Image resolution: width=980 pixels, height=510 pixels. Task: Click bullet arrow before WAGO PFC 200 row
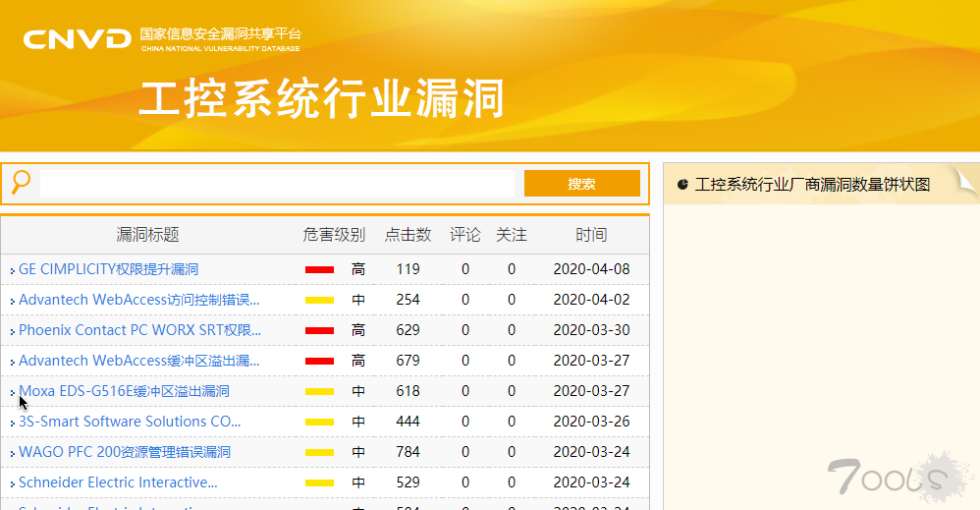point(13,453)
